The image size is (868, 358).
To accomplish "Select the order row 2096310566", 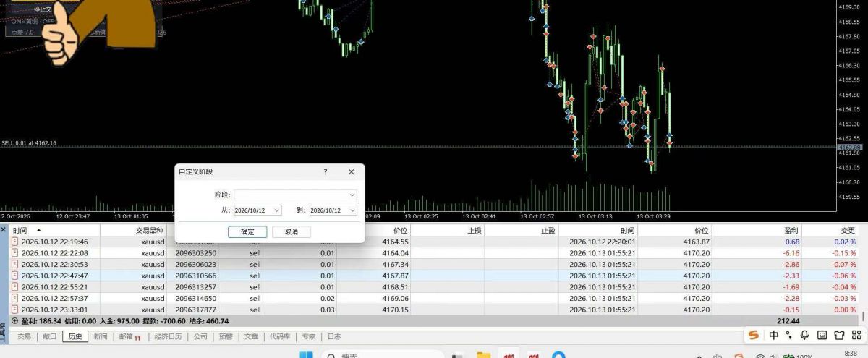I will 434,276.
